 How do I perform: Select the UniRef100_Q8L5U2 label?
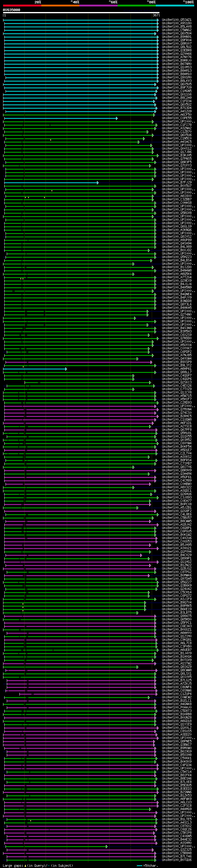(177, 47)
